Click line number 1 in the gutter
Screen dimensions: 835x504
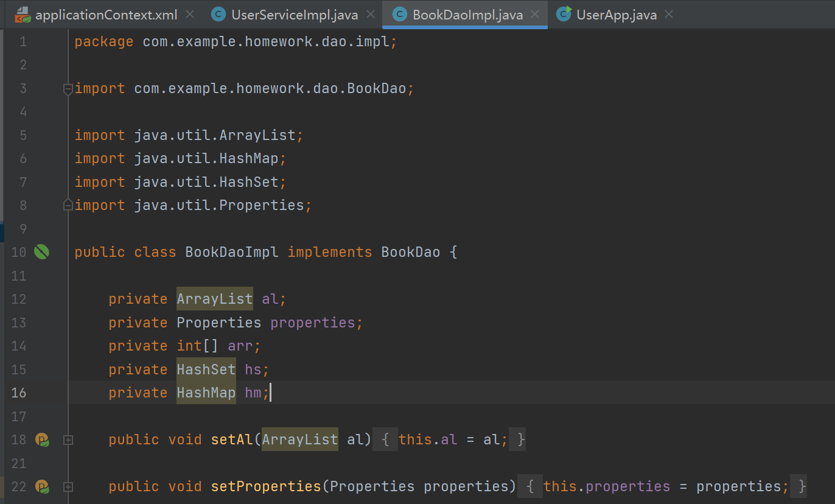pyautogui.click(x=23, y=42)
